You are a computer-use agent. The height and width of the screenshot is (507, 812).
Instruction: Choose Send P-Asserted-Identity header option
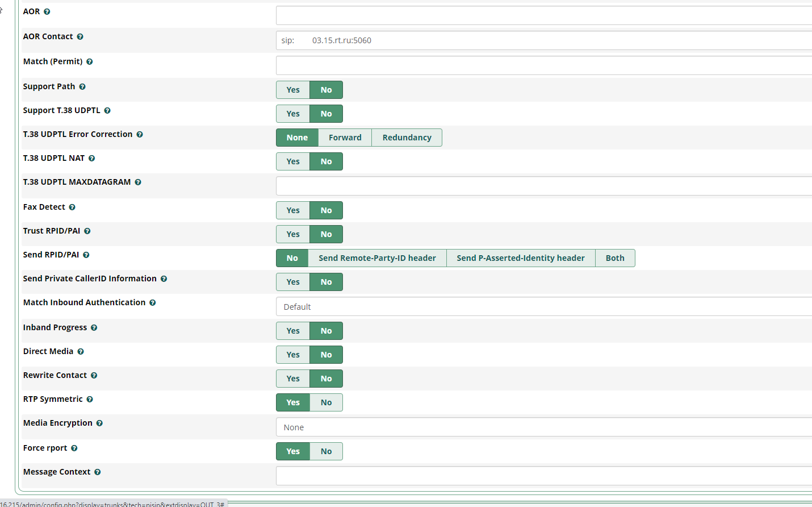pos(520,258)
